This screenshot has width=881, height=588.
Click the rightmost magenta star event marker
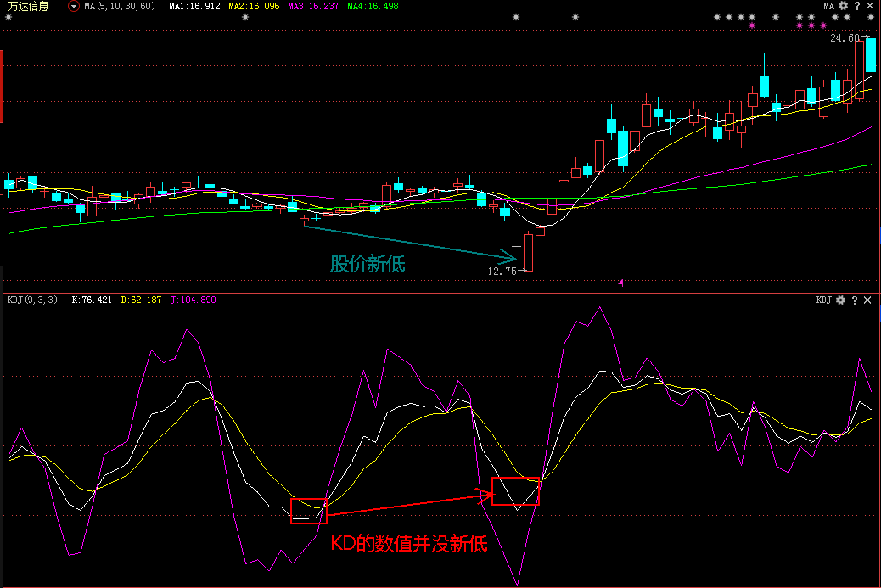tap(822, 25)
